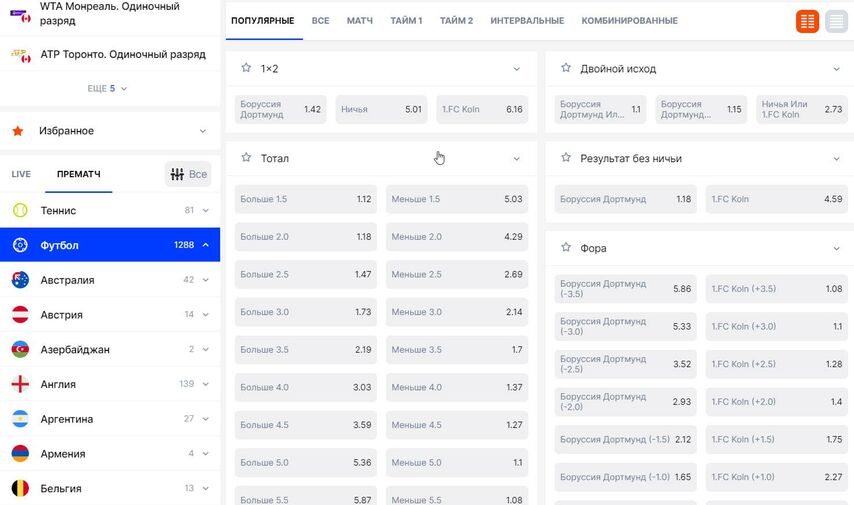Open WTA Монреаль. Одиночный разряд tournament
854x505 pixels.
point(110,15)
